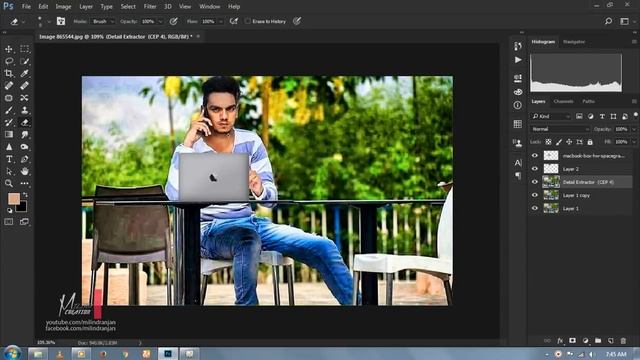Switch to the Paths tab
Screen dimensions: 640x360
[588, 101]
